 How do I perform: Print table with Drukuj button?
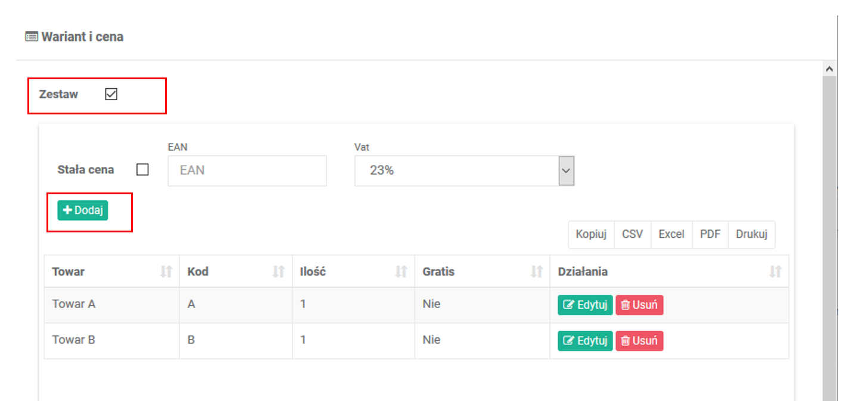click(751, 234)
